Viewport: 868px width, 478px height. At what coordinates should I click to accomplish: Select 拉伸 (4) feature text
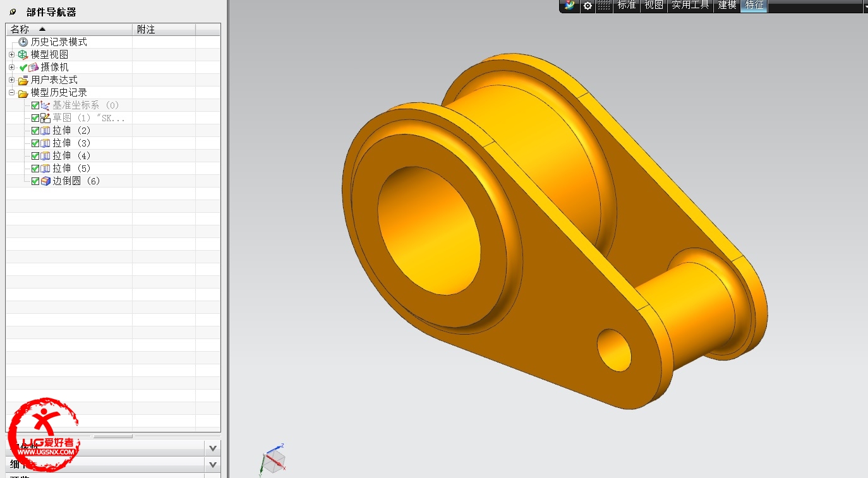(71, 156)
